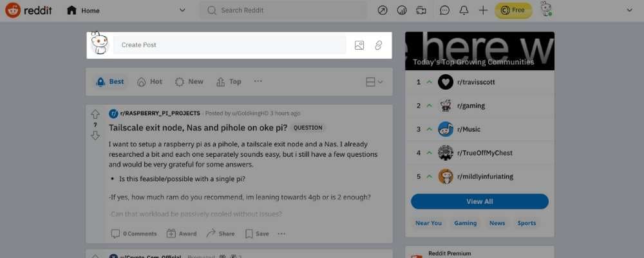Open more sort options ellipsis

pos(258,81)
